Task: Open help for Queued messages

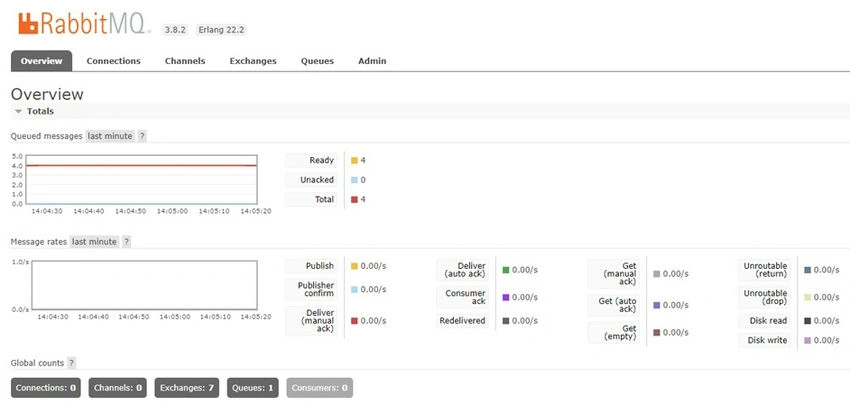Action: tap(142, 136)
